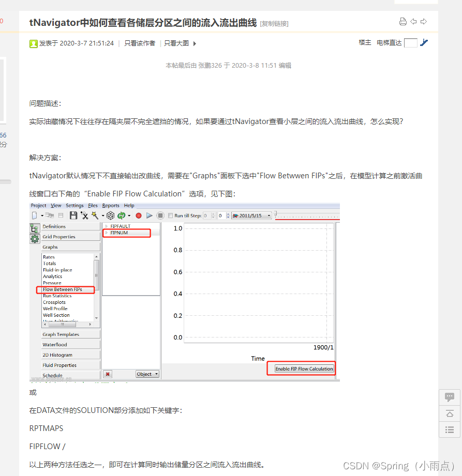Open the dropdown arrow next to the new document icon
462x476 pixels.
(42, 216)
